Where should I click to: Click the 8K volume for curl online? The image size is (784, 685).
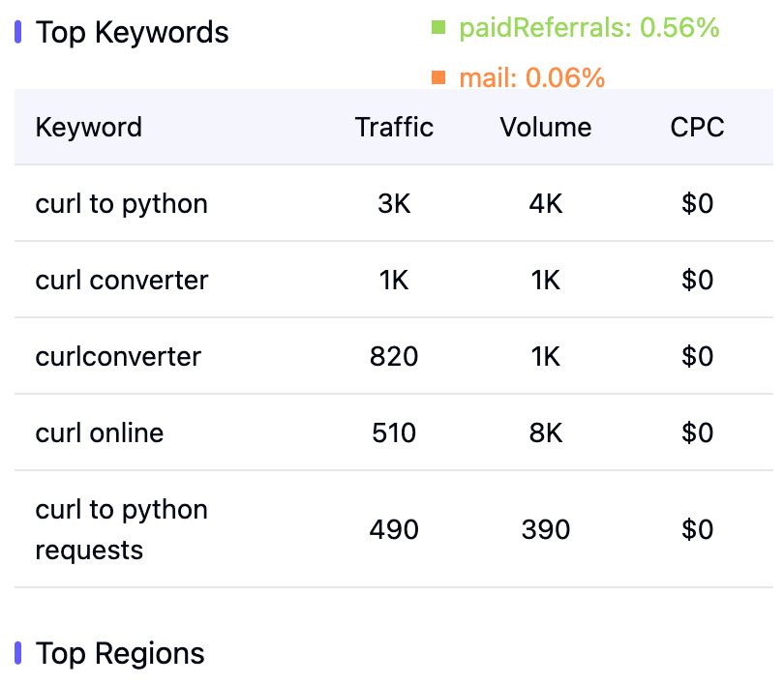click(x=546, y=432)
